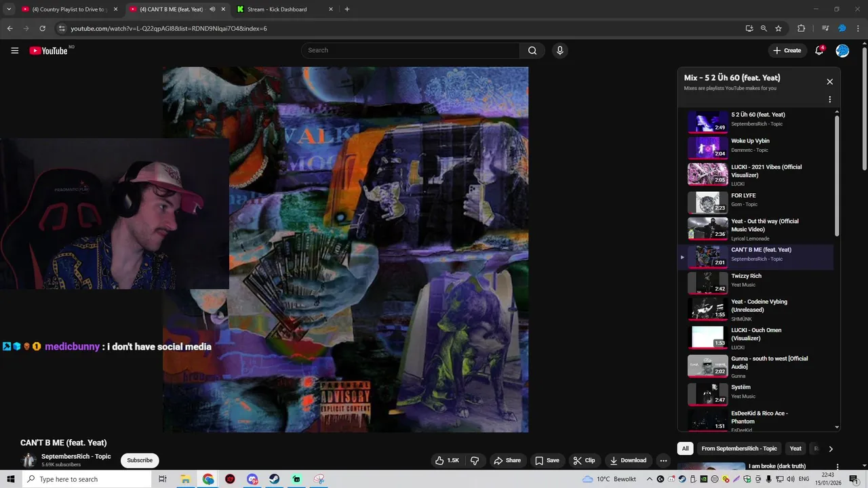Select Twizzy Rich in the mix

(x=755, y=283)
